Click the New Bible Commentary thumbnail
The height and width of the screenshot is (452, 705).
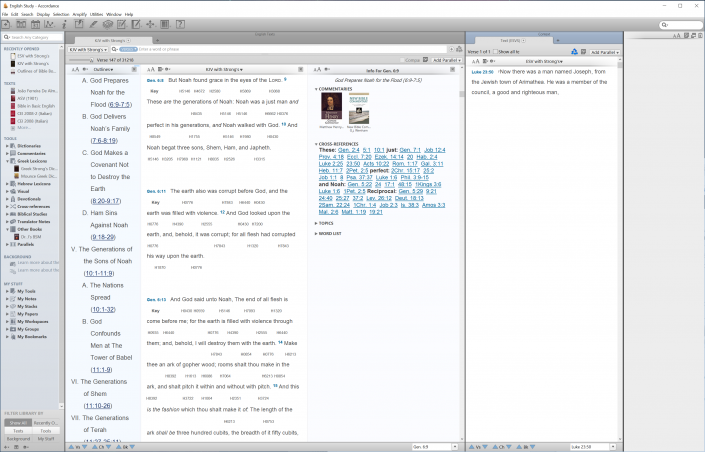tap(359, 108)
